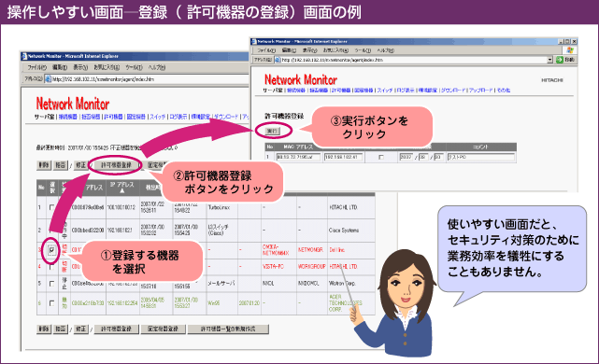Click the sort arrow under the IP アドレス header
The image size is (599, 364).
click(121, 190)
